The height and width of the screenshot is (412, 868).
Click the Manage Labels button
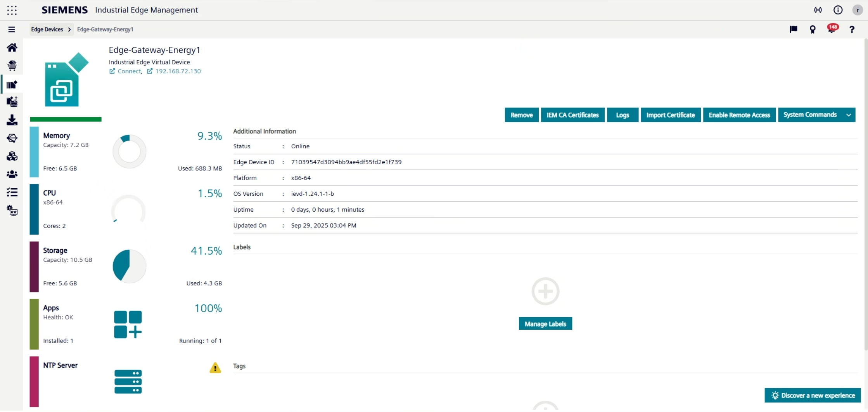545,324
